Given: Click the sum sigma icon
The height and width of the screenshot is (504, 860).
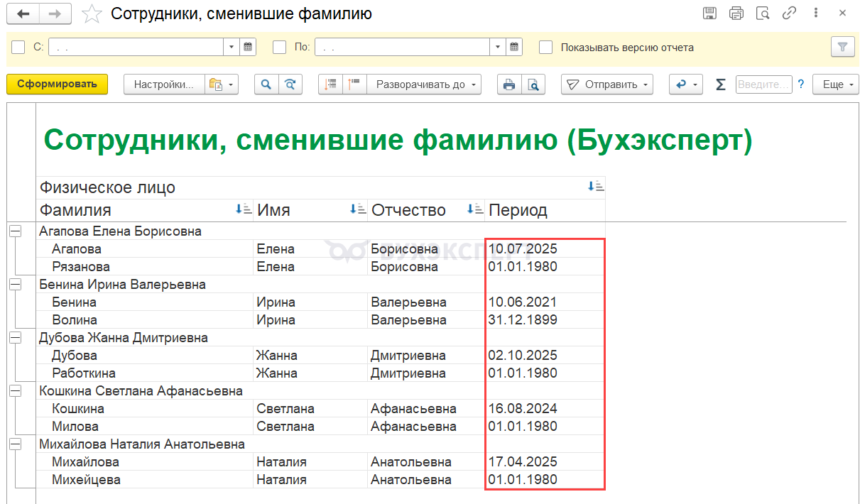Looking at the screenshot, I should click(720, 84).
